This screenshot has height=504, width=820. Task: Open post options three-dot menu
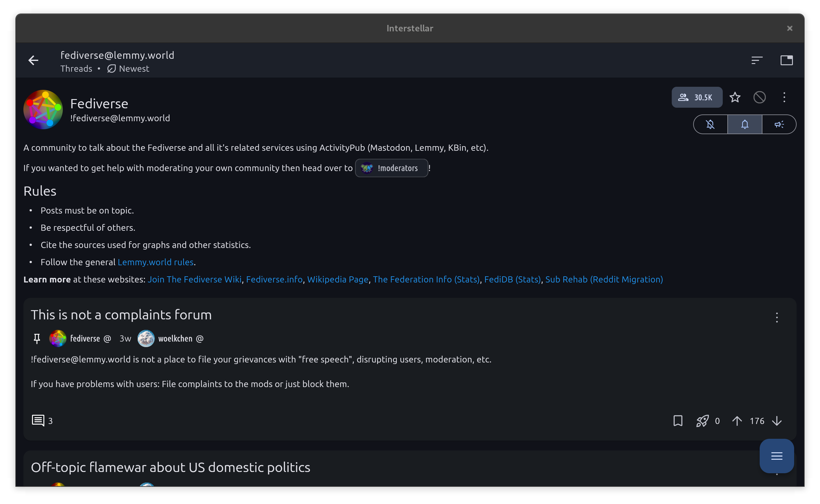click(x=777, y=317)
